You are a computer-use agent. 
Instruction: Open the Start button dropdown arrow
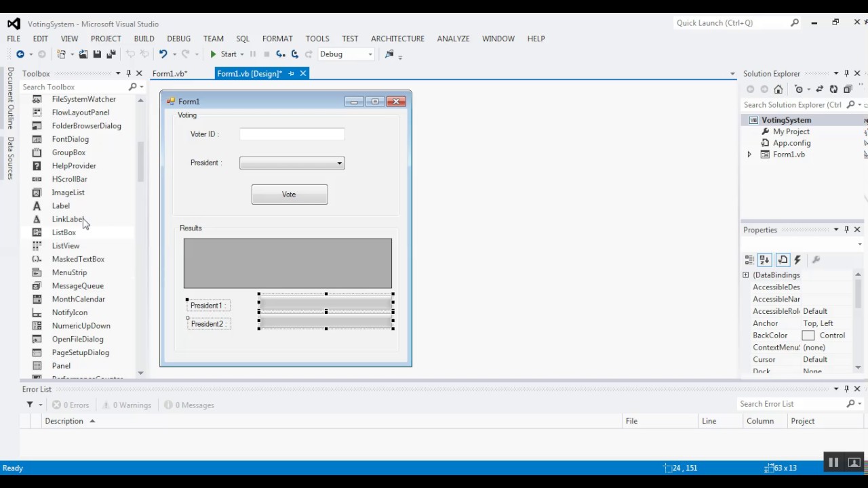242,54
